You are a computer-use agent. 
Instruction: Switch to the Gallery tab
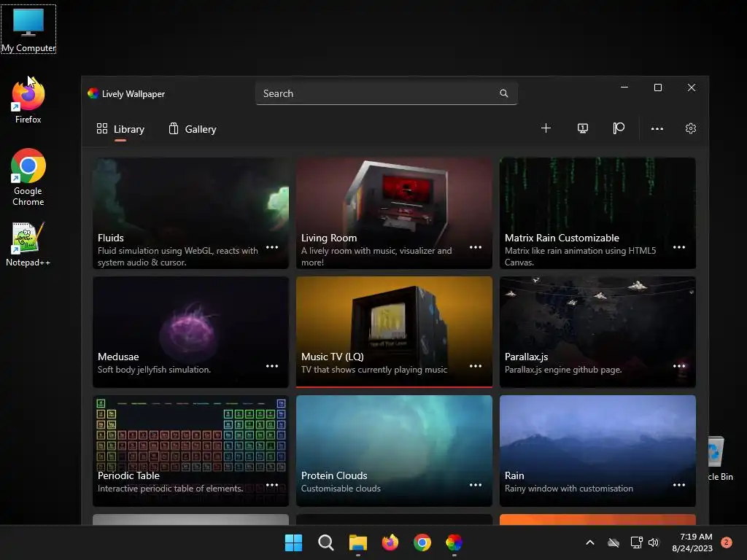coord(193,129)
